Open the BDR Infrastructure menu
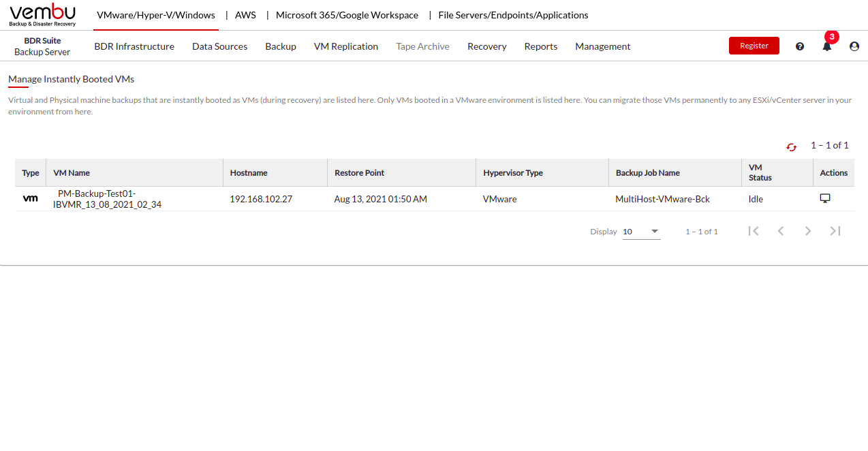 [x=134, y=46]
